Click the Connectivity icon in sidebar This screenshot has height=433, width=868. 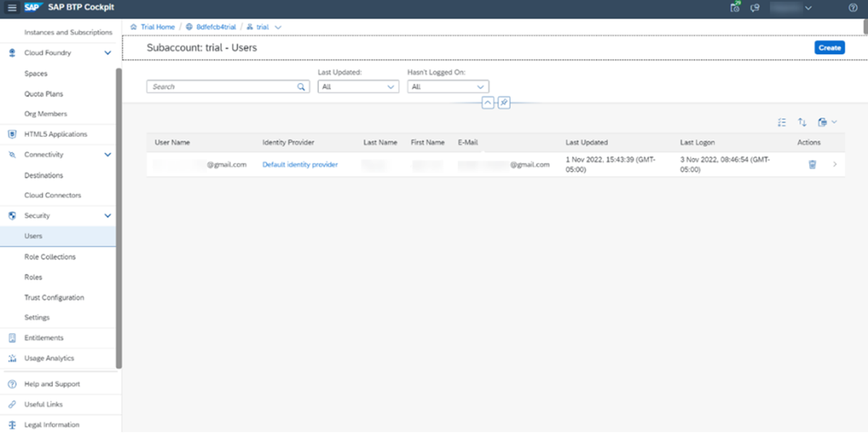12,155
